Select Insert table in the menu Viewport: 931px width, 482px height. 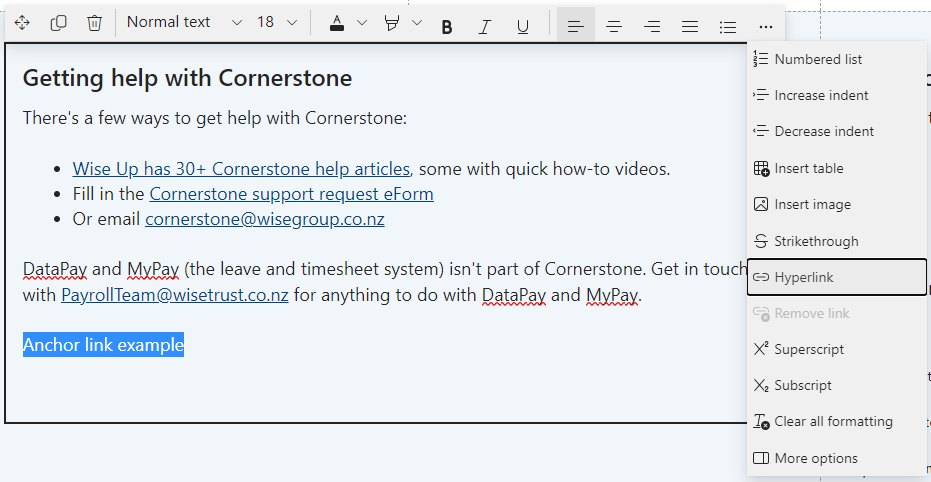[837, 169]
